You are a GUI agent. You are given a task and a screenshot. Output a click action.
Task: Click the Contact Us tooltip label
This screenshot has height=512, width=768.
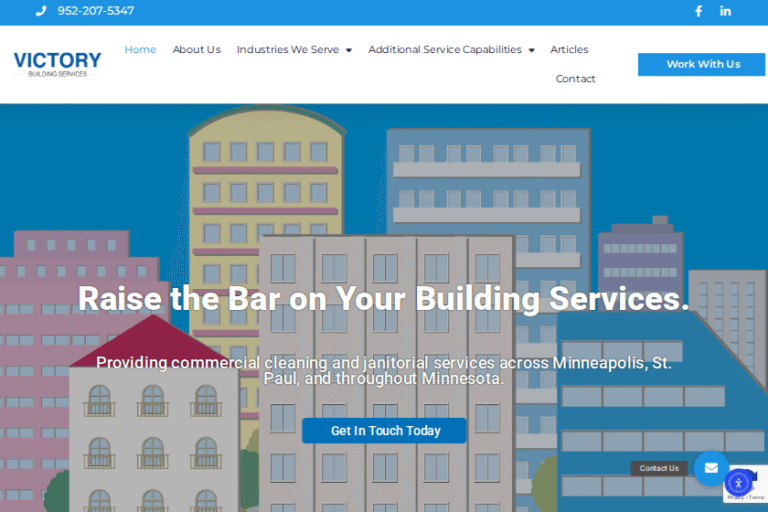(x=659, y=468)
